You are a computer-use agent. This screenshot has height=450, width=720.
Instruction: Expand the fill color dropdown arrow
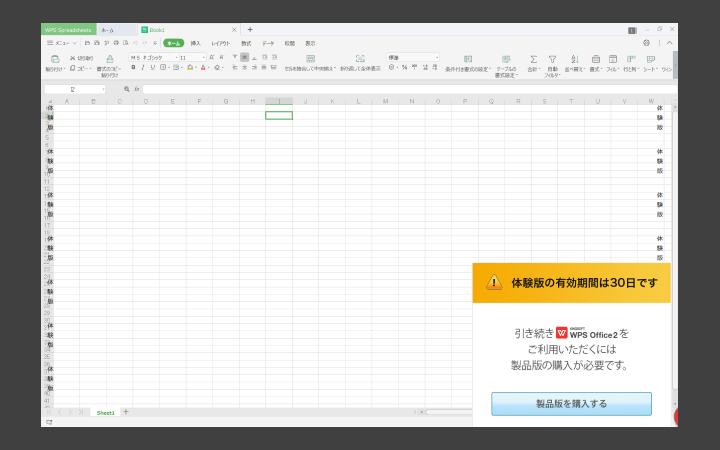[196, 68]
